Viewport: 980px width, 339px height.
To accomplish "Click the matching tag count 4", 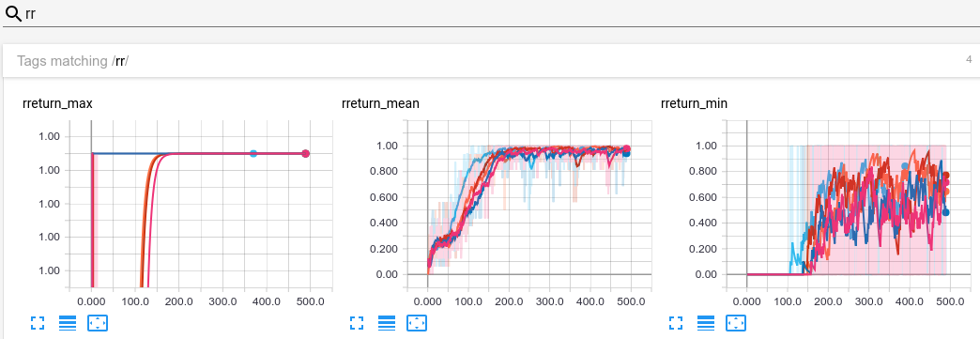I will [969, 60].
